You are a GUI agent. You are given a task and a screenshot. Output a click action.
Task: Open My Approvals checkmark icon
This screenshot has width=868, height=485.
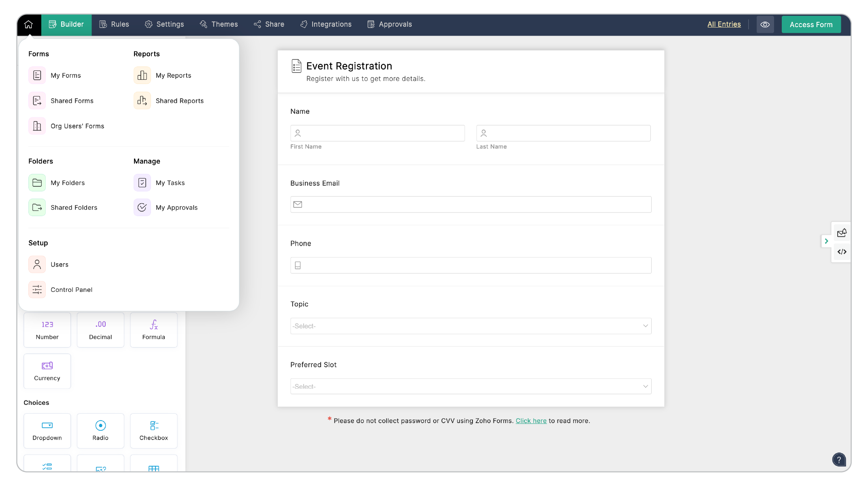click(142, 207)
